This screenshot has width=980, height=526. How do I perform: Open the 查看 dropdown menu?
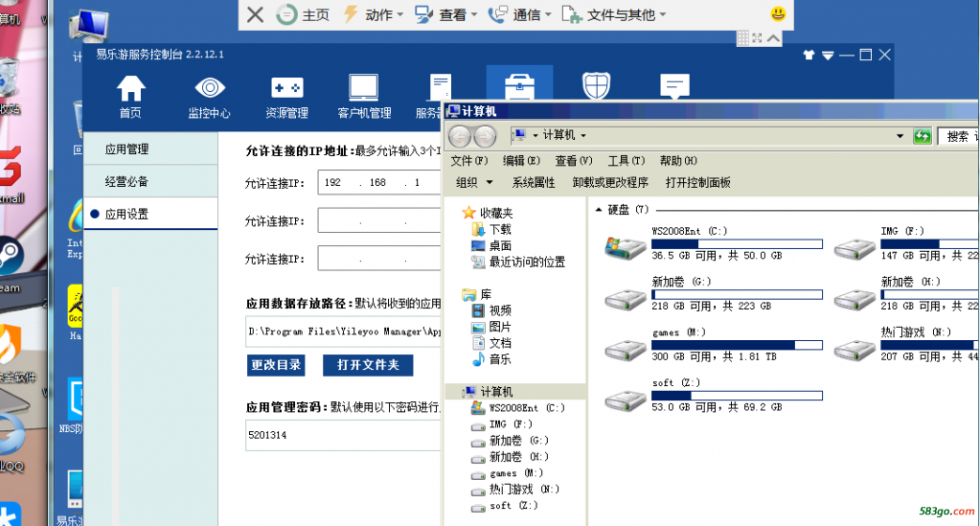[x=446, y=14]
